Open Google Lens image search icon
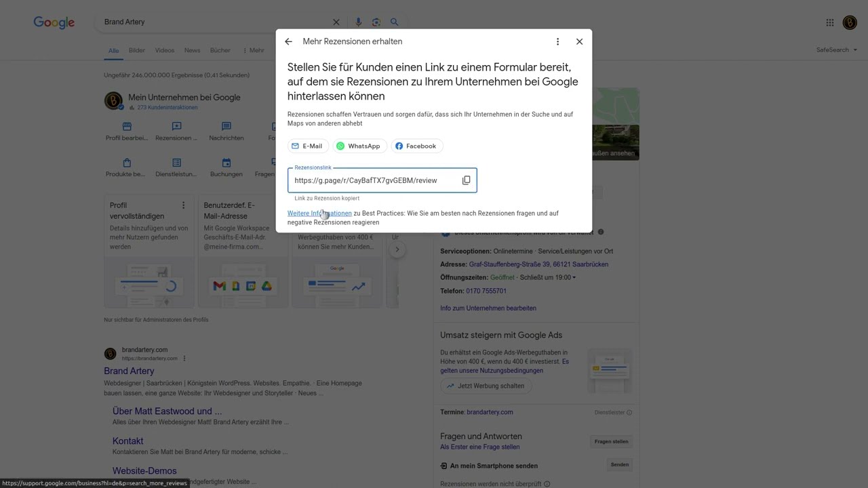The height and width of the screenshot is (488, 868). click(x=376, y=22)
